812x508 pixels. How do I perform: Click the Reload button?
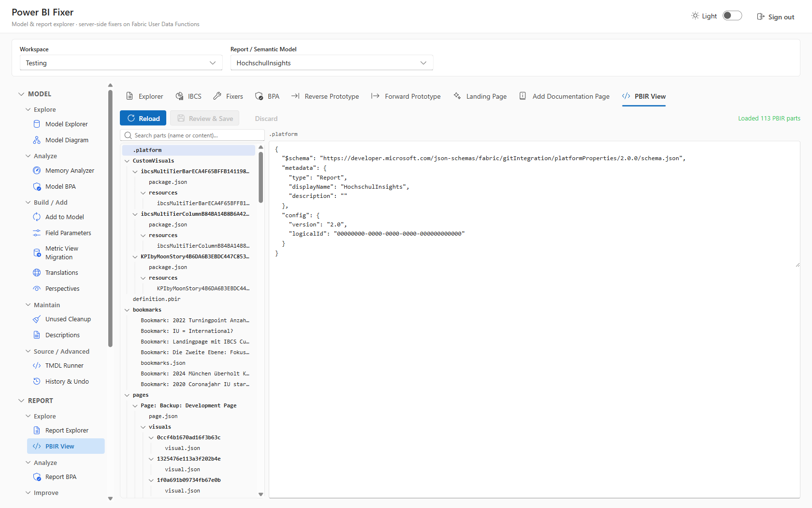(143, 119)
